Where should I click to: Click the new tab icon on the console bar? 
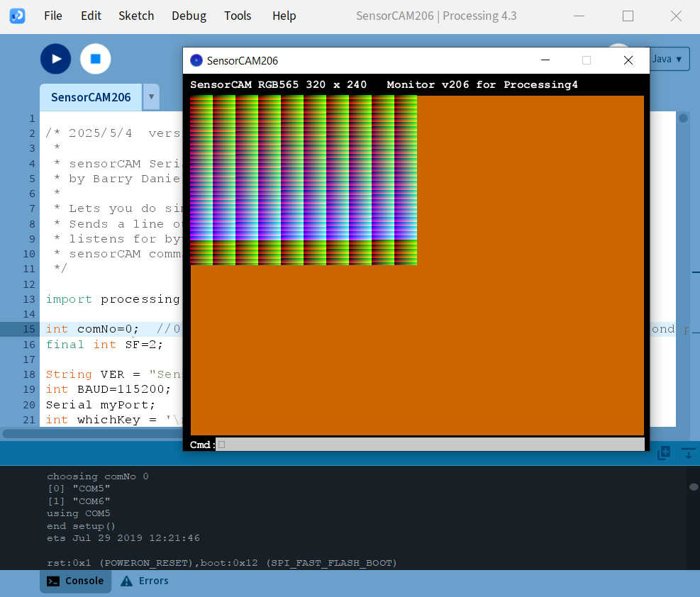tap(663, 452)
